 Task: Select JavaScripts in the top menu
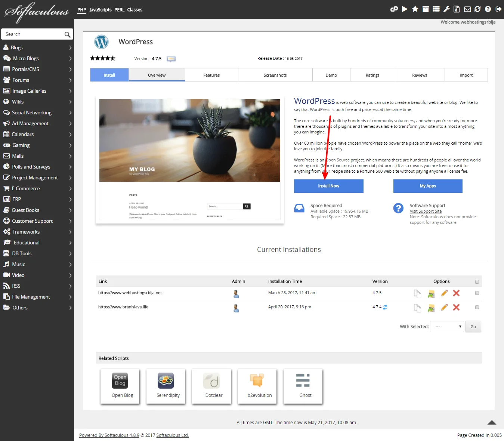100,10
